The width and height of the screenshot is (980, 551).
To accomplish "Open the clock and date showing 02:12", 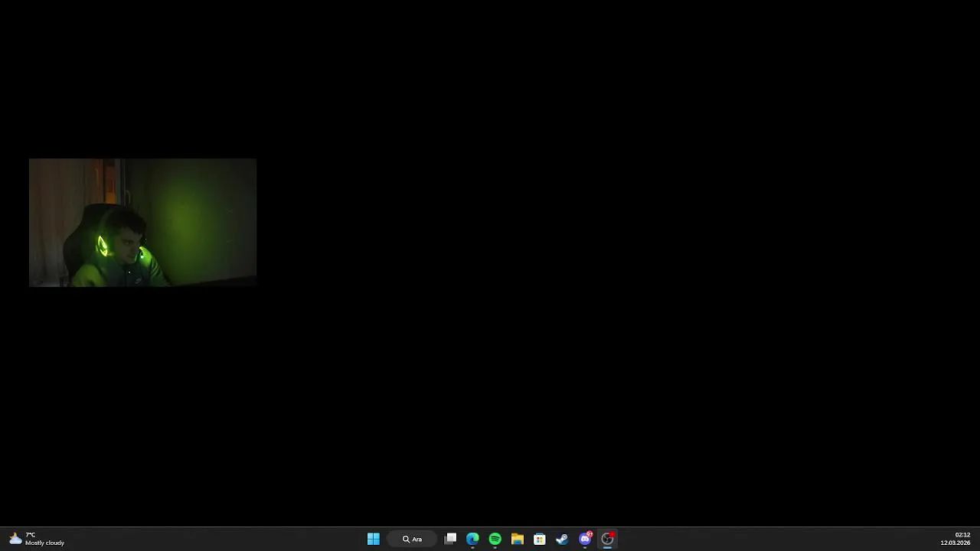I will (955, 539).
